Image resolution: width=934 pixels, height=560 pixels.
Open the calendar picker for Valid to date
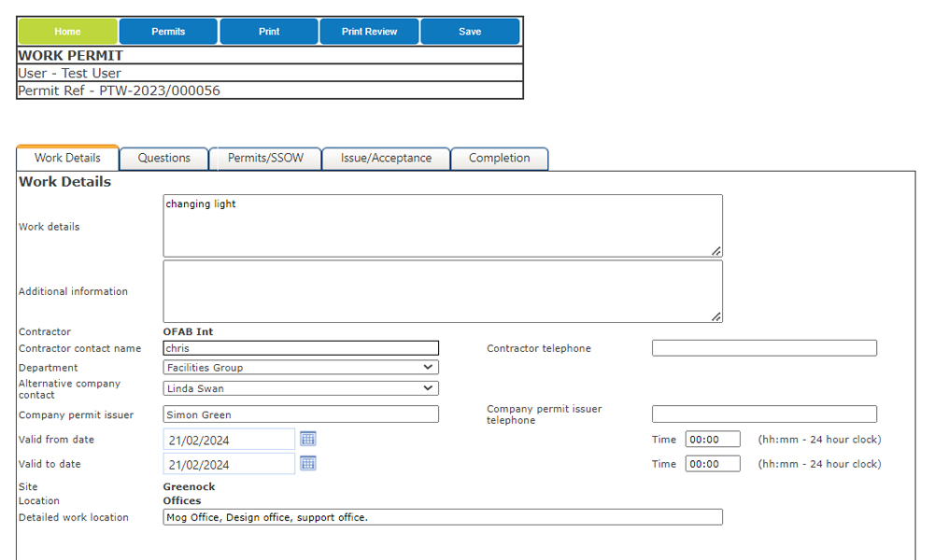(308, 463)
